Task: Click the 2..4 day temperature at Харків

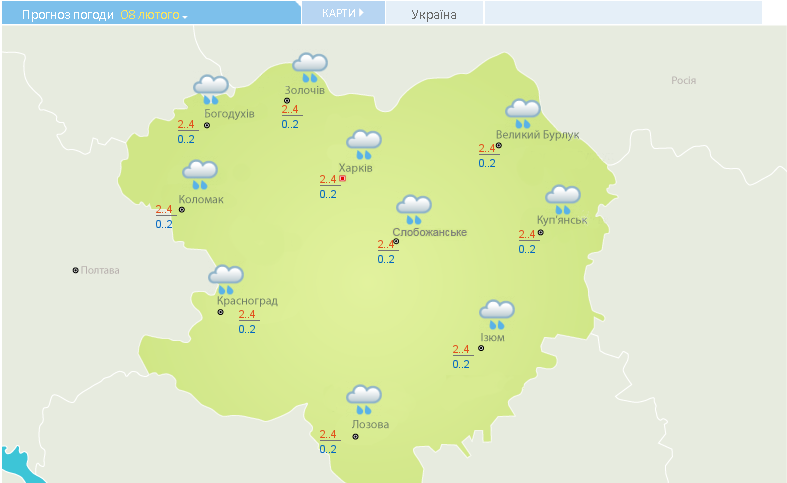Action: [328, 179]
